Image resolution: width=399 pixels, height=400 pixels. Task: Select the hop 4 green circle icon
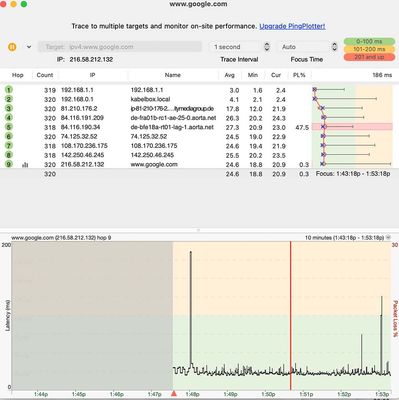pos(9,118)
